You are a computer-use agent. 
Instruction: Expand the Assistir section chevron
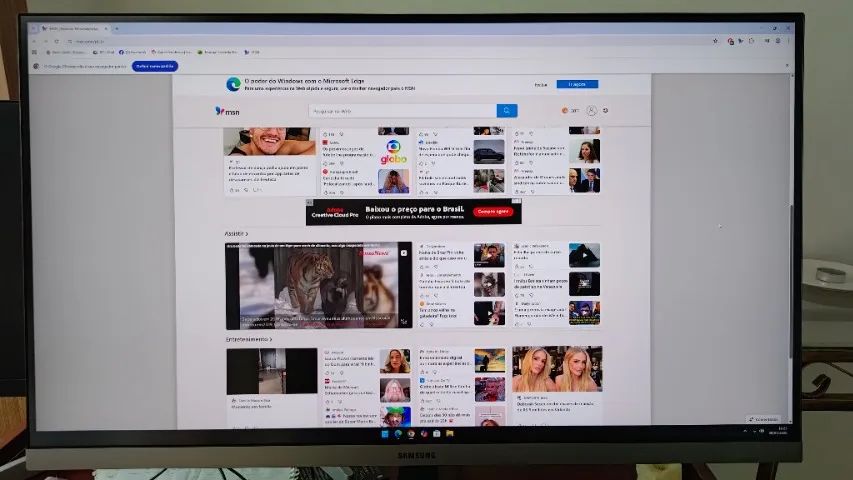pos(247,233)
